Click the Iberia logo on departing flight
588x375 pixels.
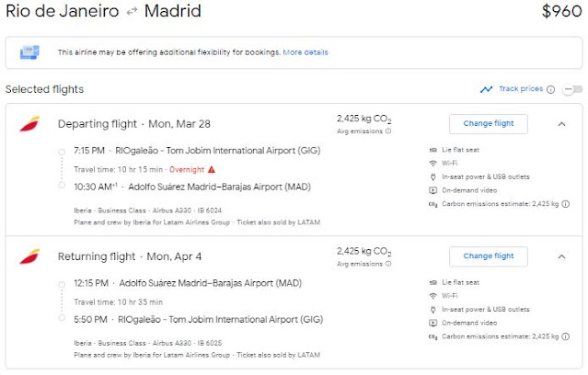[29, 124]
